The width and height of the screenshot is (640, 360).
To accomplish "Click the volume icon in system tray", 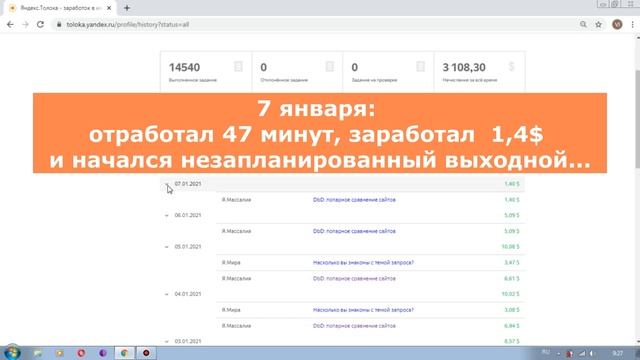I will (x=592, y=353).
